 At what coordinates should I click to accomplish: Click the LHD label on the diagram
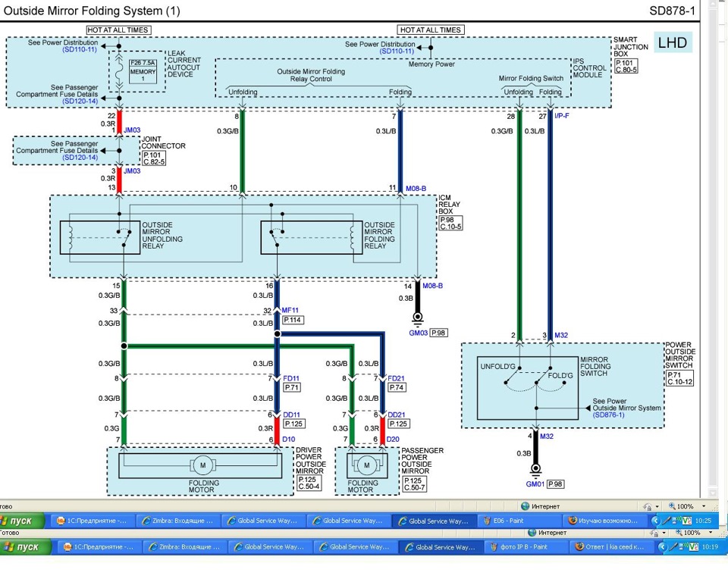[x=673, y=42]
